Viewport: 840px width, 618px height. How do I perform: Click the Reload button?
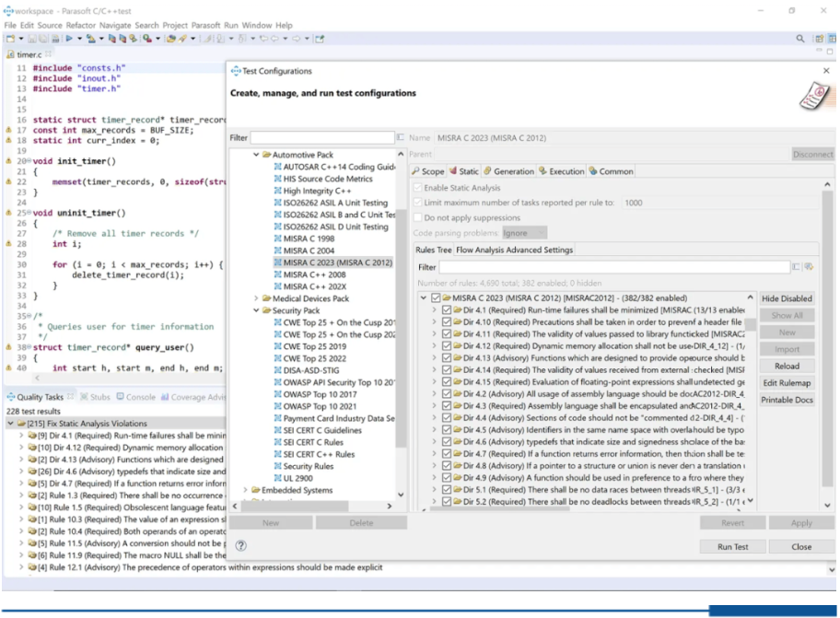pyautogui.click(x=787, y=367)
